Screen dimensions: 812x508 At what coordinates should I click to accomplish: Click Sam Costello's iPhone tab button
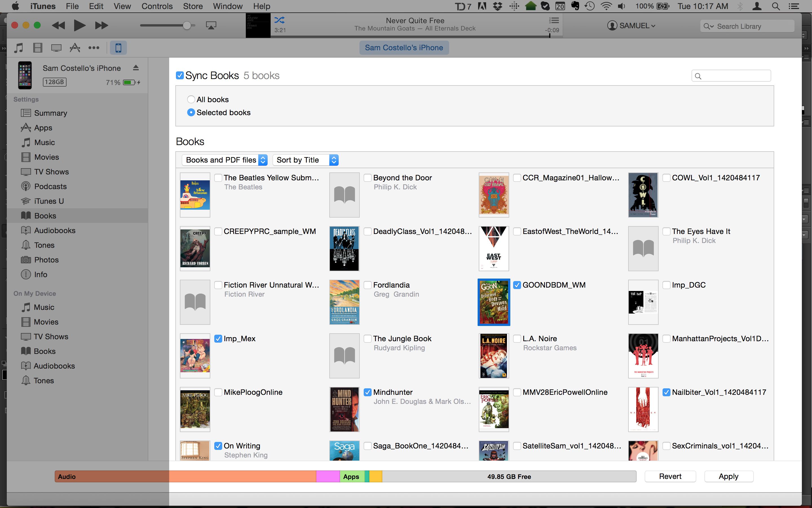click(x=404, y=48)
